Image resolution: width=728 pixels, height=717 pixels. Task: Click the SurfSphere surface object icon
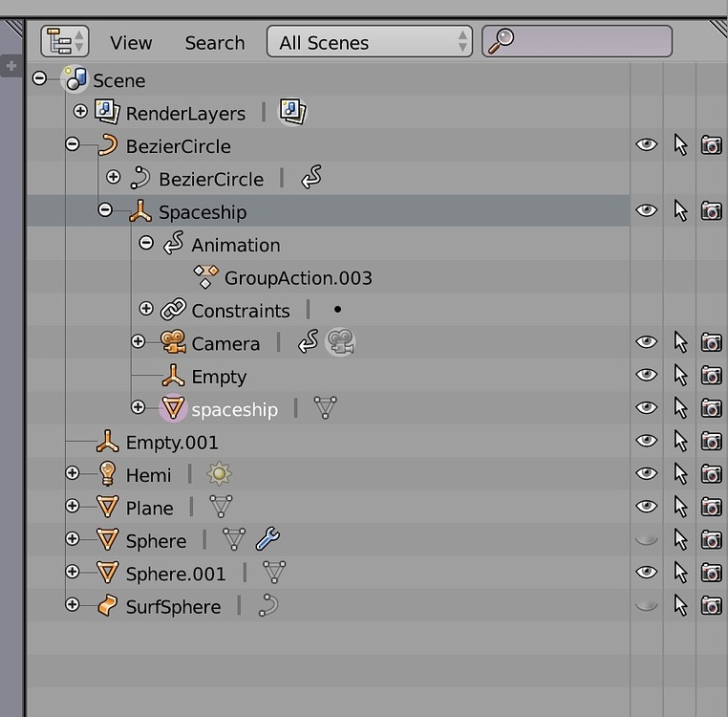108,605
